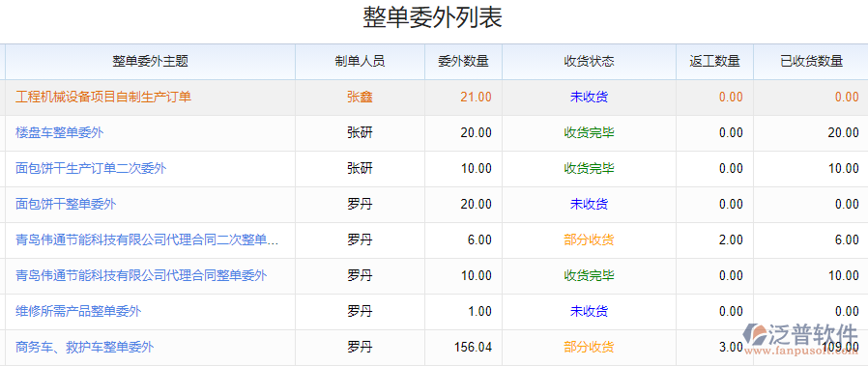Viewport: 868px width, 366px height.
Task: Open 商务车、救护车整单委外 link
Action: 85,348
